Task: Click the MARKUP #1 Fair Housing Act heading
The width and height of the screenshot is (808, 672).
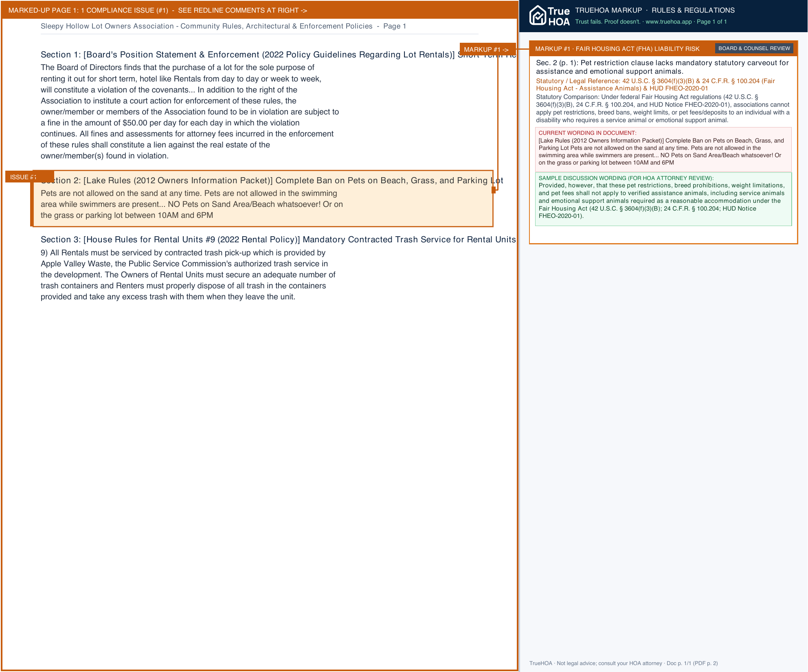Action: pos(617,49)
